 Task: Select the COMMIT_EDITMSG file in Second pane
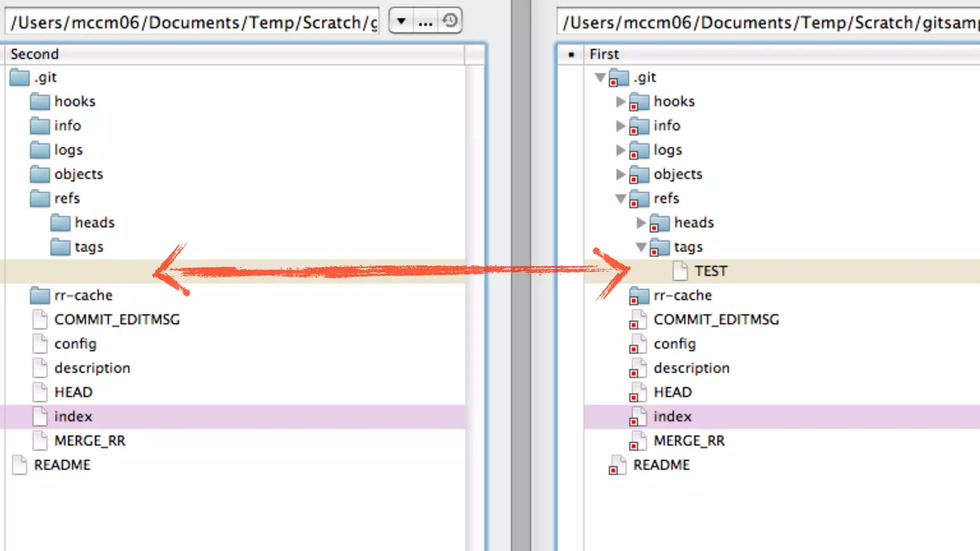tap(117, 320)
